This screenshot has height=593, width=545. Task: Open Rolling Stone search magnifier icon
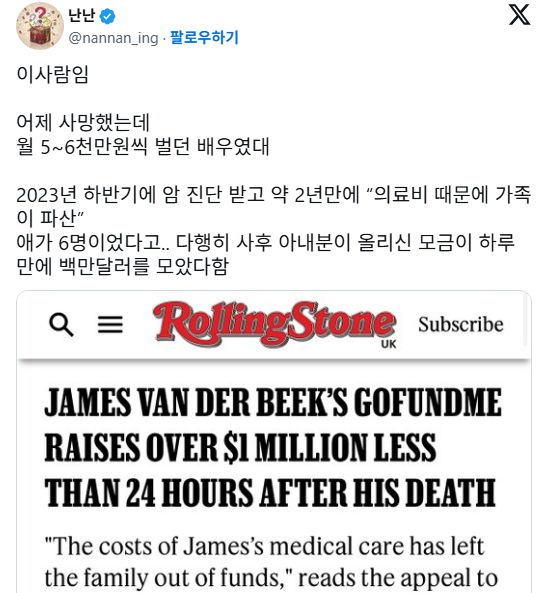click(x=61, y=324)
